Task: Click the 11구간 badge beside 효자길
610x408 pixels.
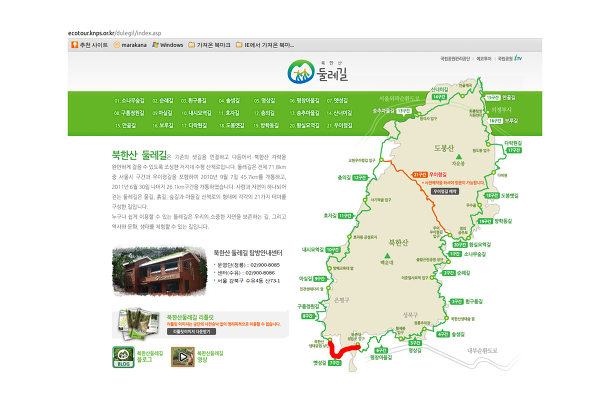Action: pyautogui.click(x=345, y=215)
